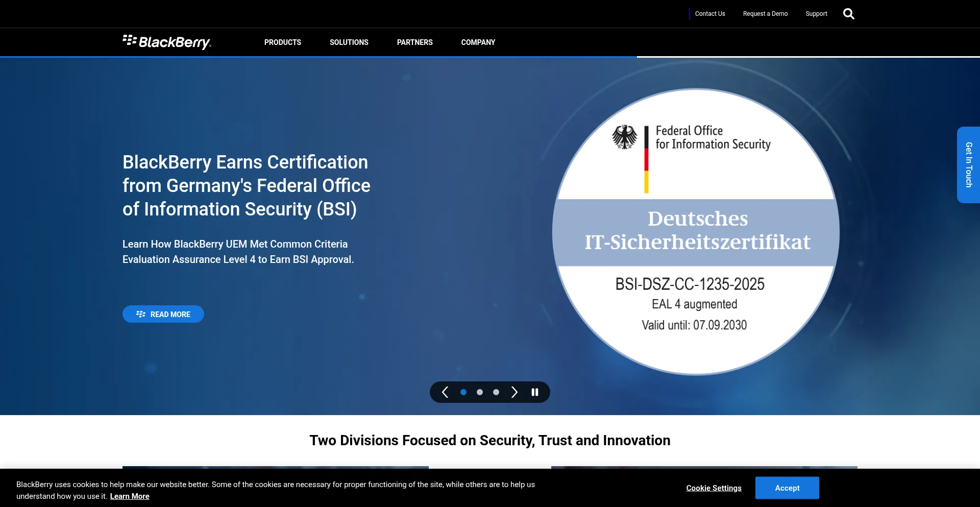980x507 pixels.
Task: Expand the Partners menu
Action: (x=414, y=42)
